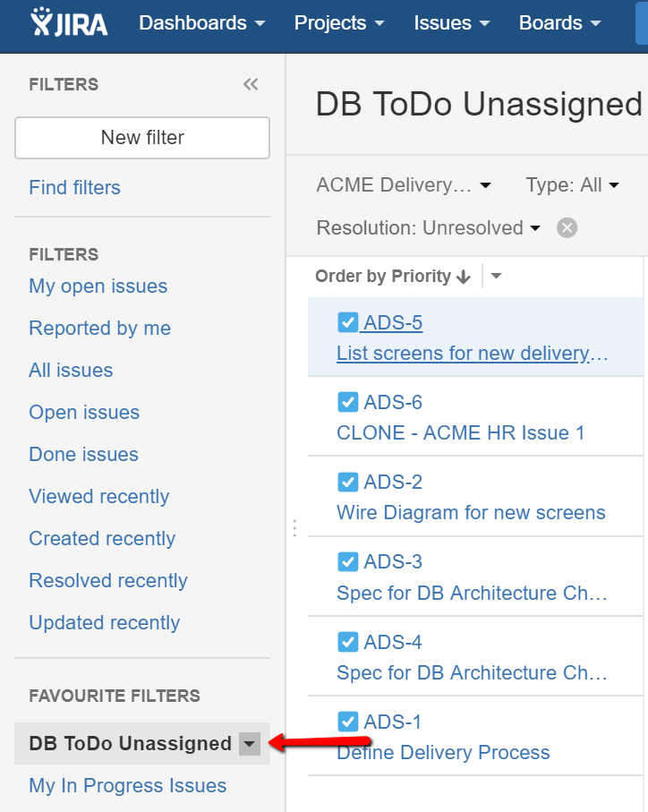Remove the Resolution criteria with the X icon
The width and height of the screenshot is (648, 812).
click(567, 228)
